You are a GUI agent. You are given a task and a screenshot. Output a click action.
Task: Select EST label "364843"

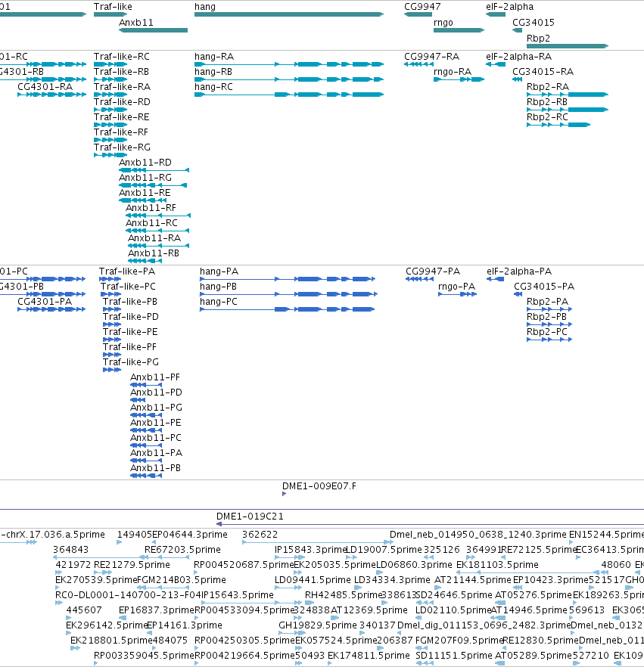pyautogui.click(x=70, y=550)
